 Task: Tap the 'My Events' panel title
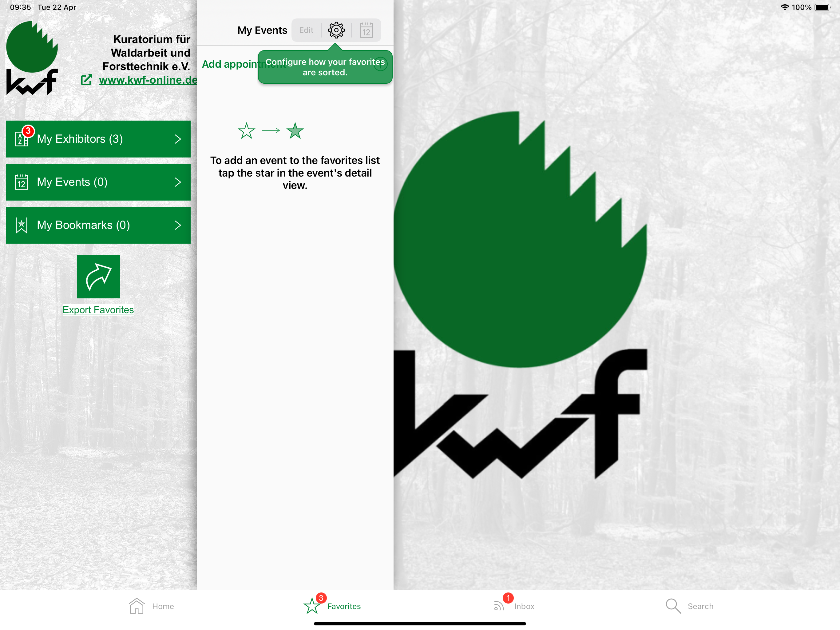point(262,30)
